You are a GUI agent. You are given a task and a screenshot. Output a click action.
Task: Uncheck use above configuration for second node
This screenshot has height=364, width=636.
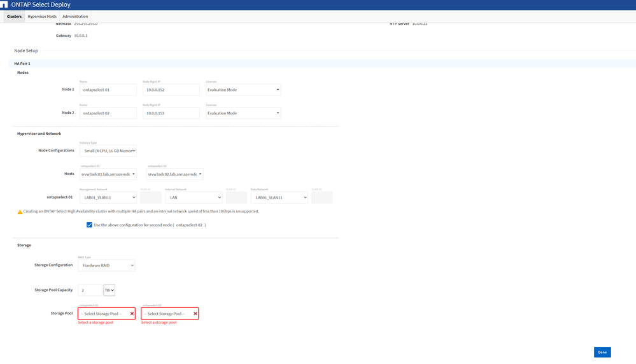point(89,225)
